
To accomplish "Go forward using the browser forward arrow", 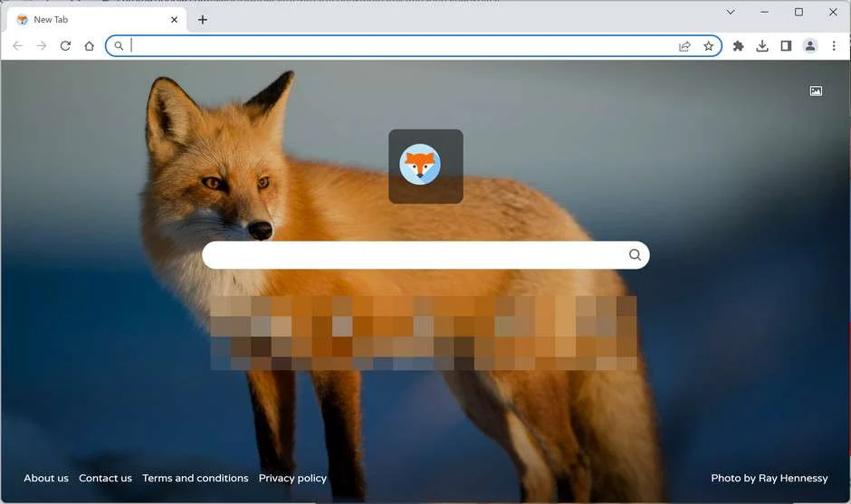I will point(42,46).
